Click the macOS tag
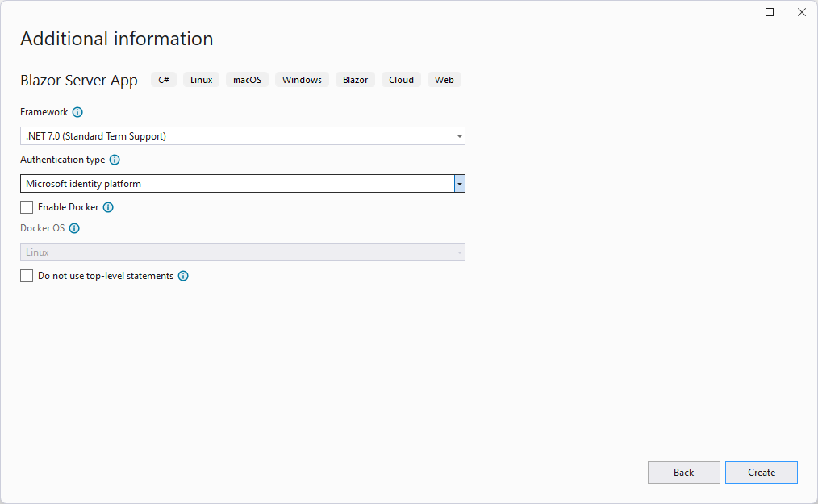 (x=248, y=80)
